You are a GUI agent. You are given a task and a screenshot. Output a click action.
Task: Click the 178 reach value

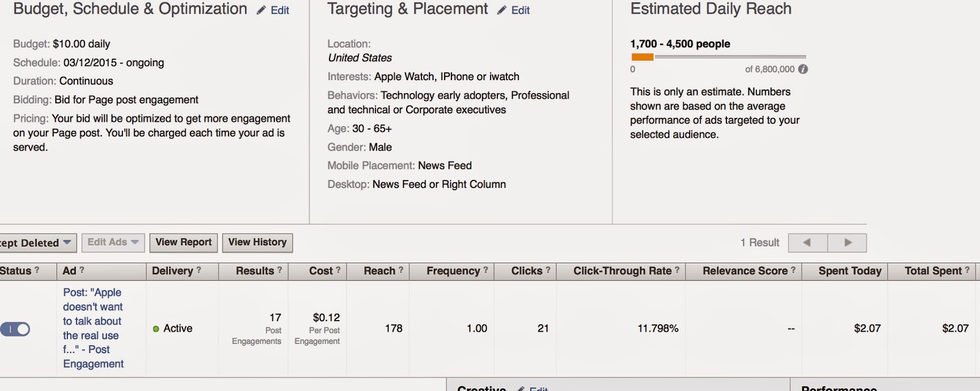[393, 329]
